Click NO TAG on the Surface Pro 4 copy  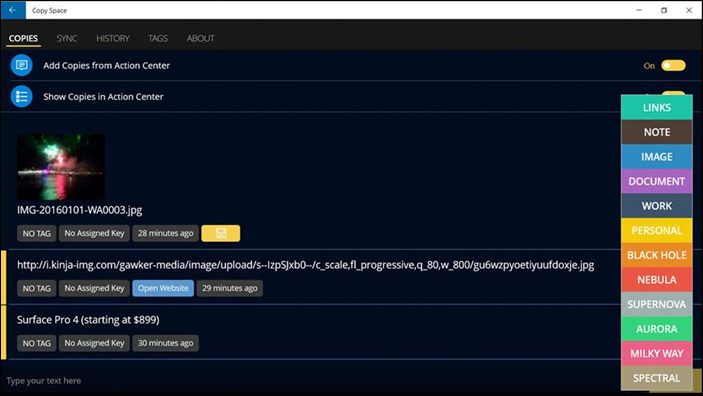point(37,343)
